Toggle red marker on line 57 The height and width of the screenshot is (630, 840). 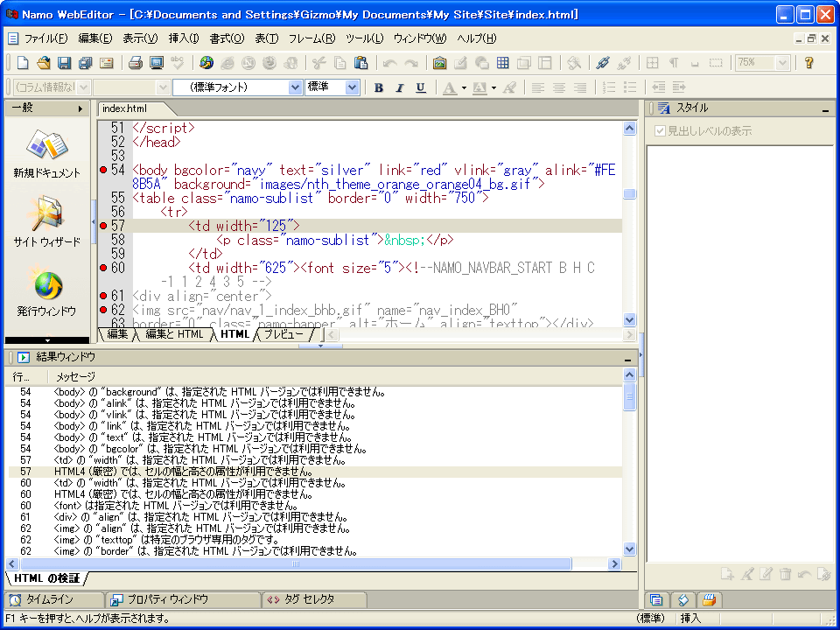(103, 226)
